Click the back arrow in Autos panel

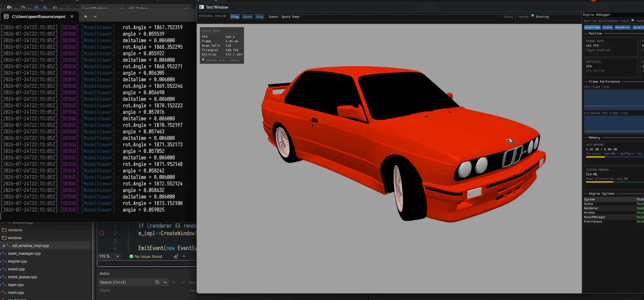pos(175,282)
